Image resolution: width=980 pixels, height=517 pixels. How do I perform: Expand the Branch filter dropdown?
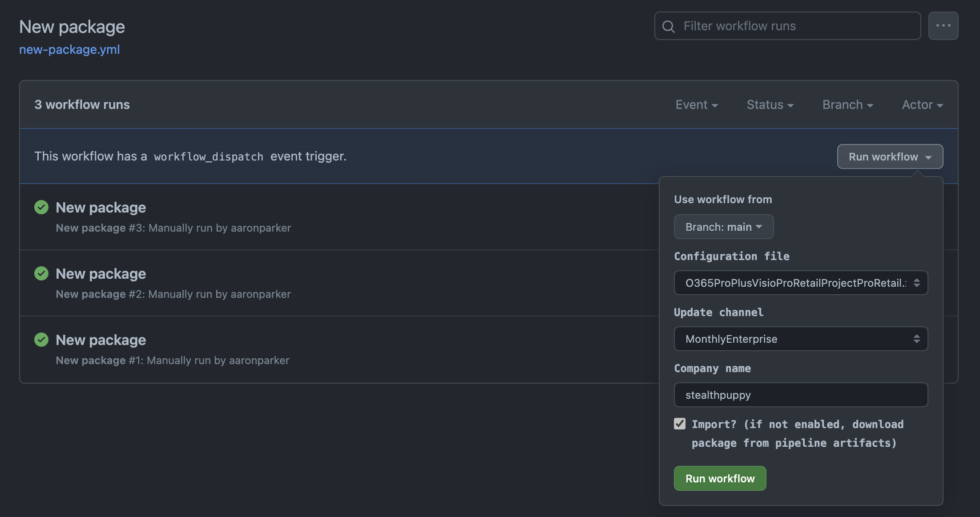click(847, 105)
